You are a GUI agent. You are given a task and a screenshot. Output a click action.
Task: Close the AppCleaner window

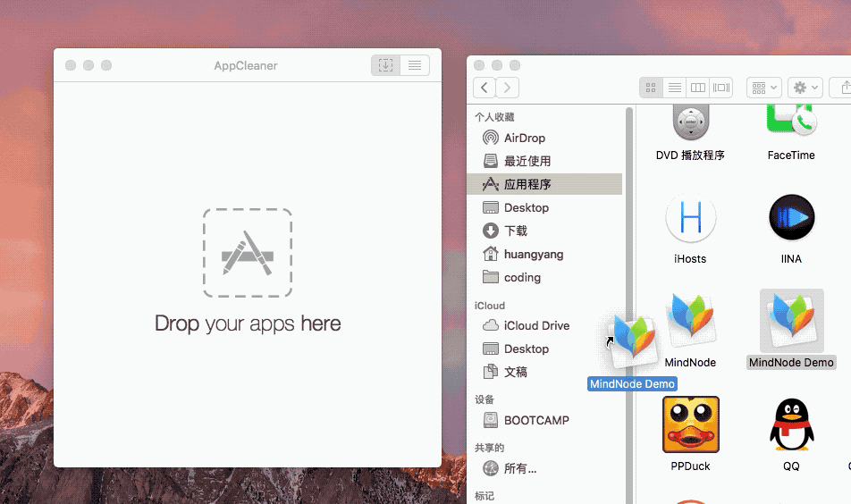tap(71, 65)
